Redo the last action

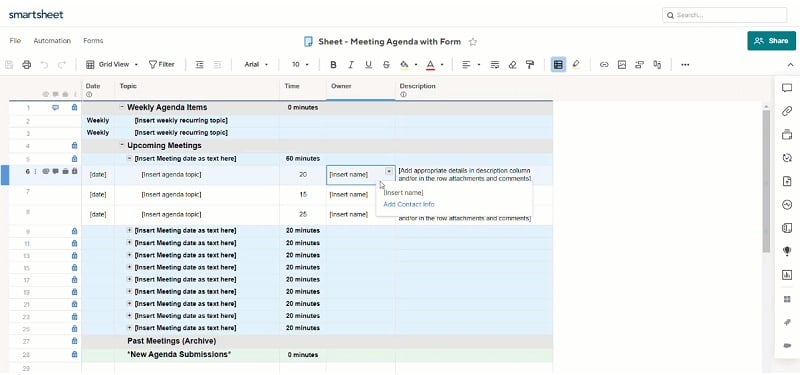coord(62,65)
